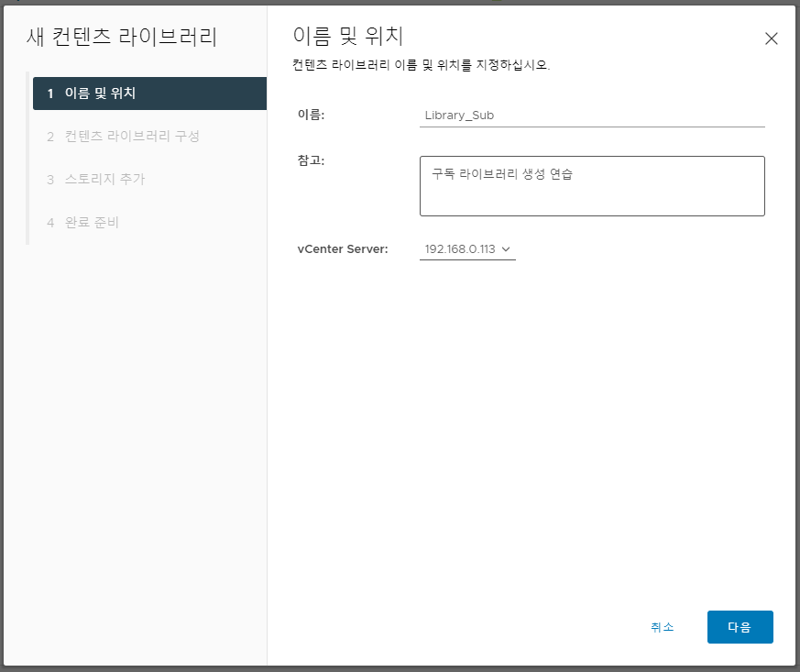Open the vCenter Server dropdown 192.168.0.113
This screenshot has height=672, width=800.
(x=467, y=249)
